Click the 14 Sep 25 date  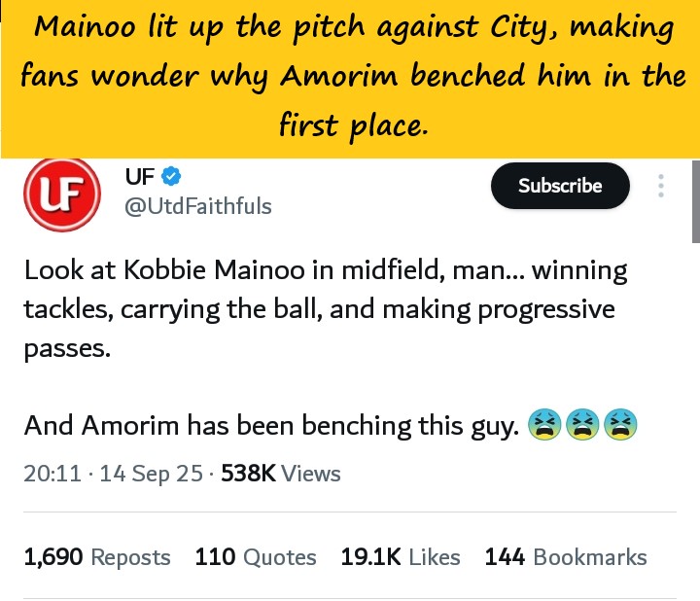point(145,474)
